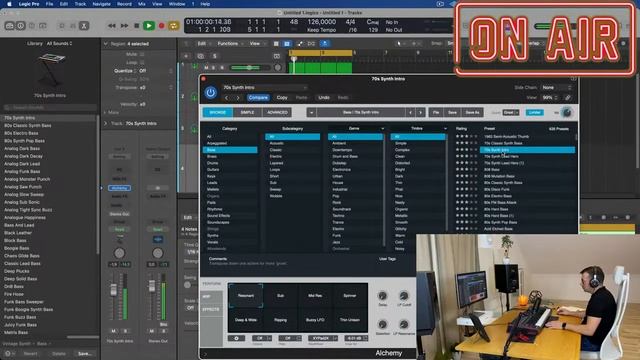
Task: Switch to the EFFECTS tab in Alchemy
Action: 211,309
